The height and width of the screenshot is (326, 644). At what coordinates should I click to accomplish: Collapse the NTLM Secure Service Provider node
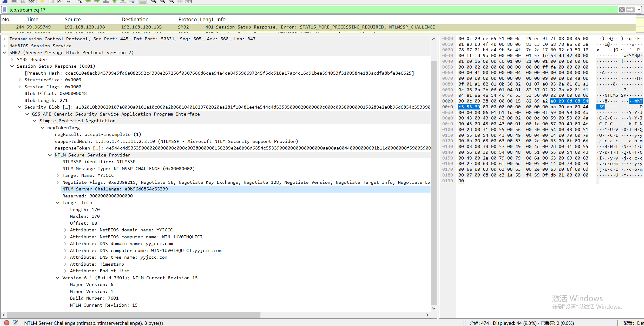[50, 155]
